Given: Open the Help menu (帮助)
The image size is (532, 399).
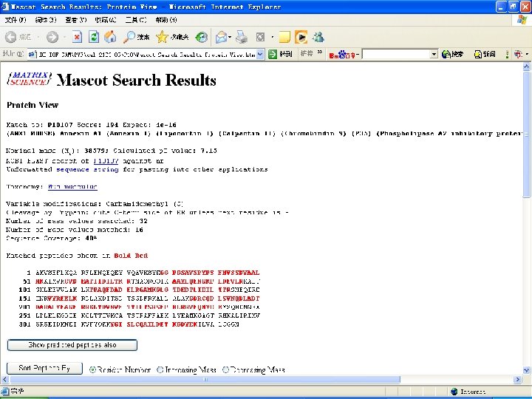Looking at the screenshot, I should click(166, 20).
